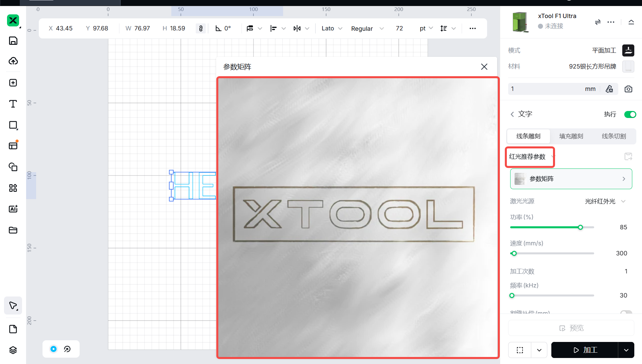Open the AI tool icon

pyautogui.click(x=13, y=209)
